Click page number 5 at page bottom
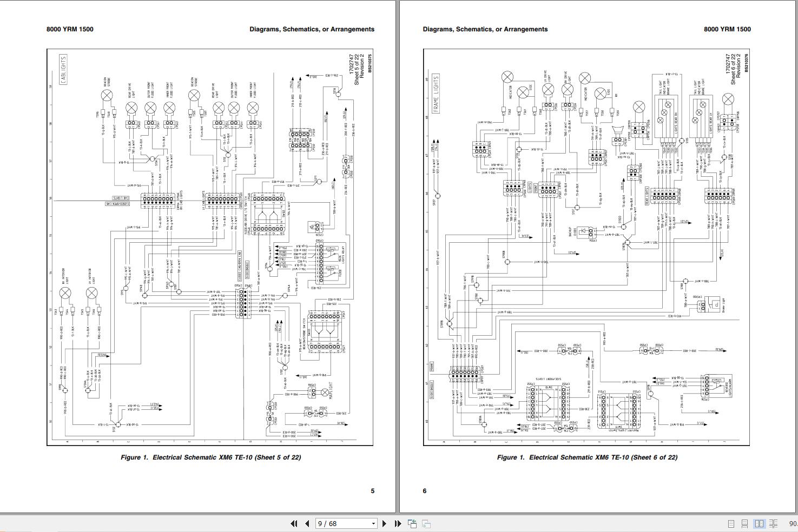798x532 pixels. [x=372, y=491]
